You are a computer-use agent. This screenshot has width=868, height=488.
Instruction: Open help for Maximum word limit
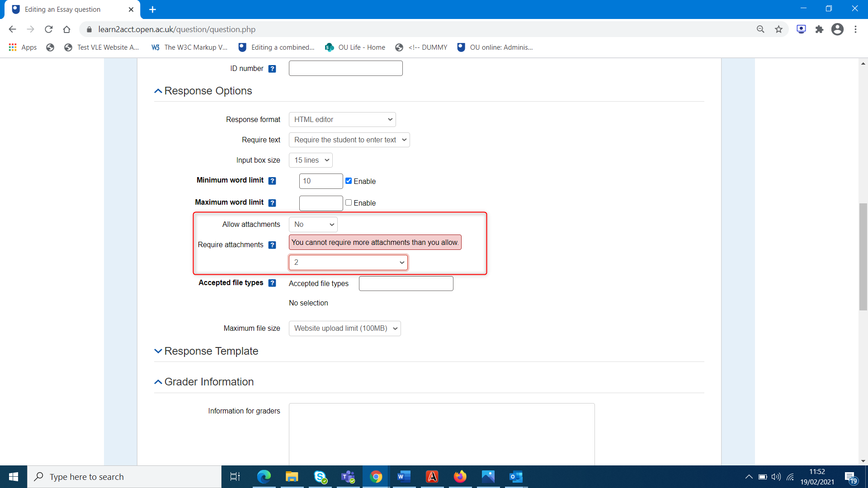[272, 203]
